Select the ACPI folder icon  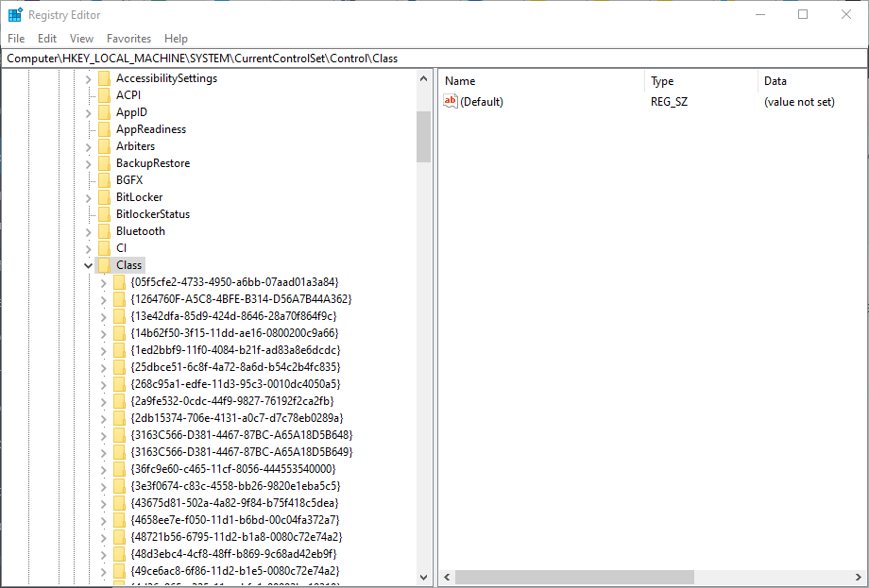104,95
